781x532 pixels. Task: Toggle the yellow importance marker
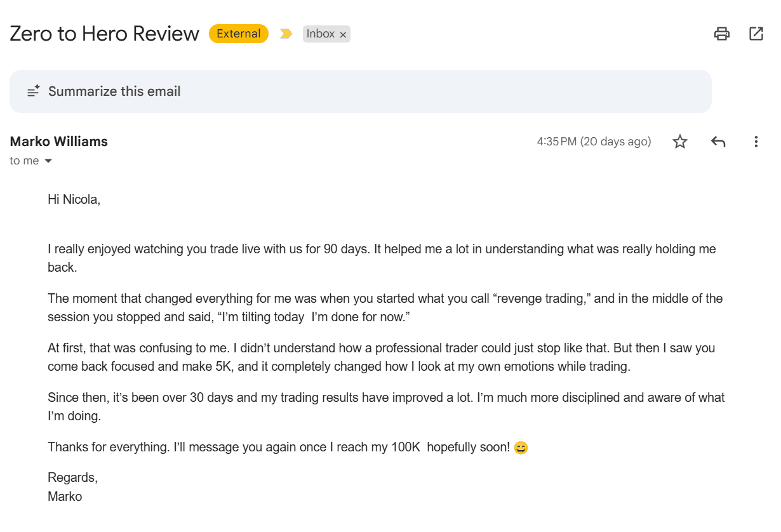coord(286,34)
